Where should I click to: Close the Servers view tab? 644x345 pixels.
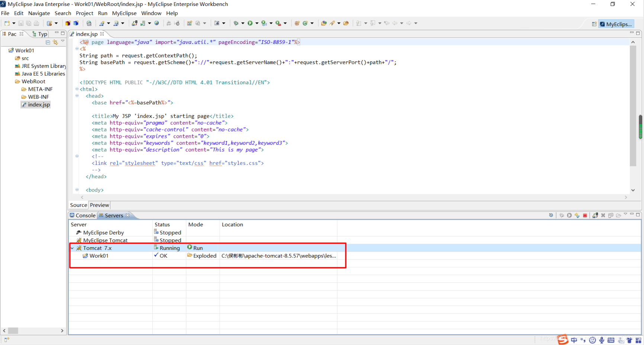pyautogui.click(x=128, y=215)
